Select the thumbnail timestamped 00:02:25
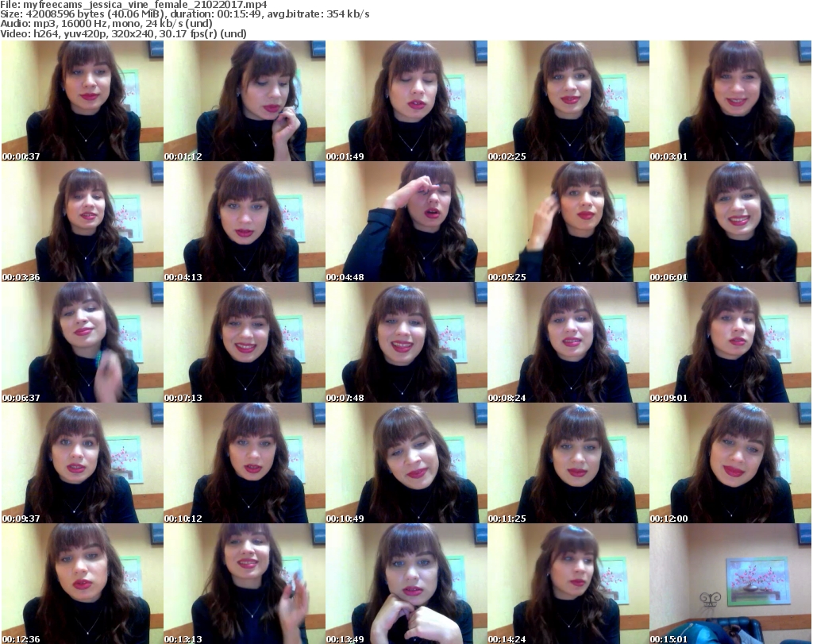This screenshot has height=644, width=813. pyautogui.click(x=568, y=101)
